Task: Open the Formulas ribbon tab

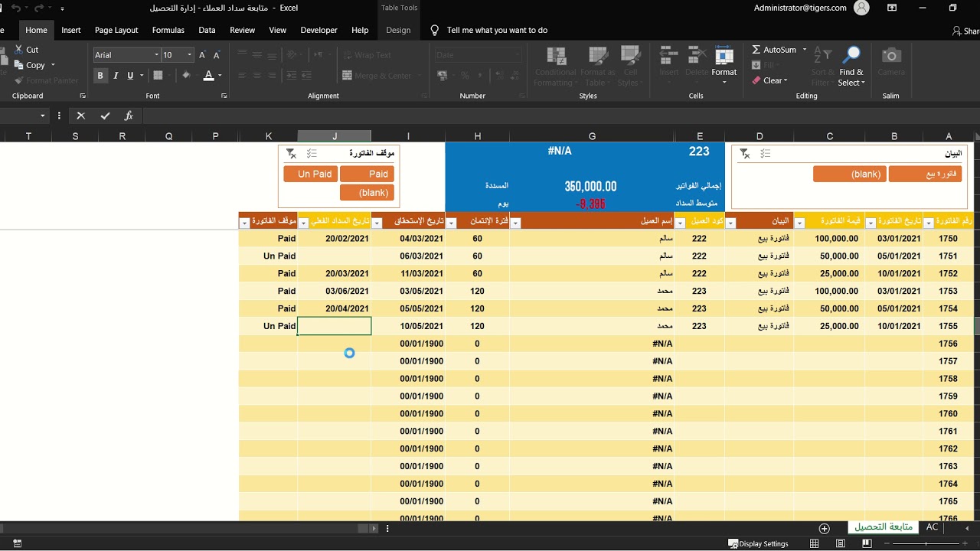Action: coord(168,30)
